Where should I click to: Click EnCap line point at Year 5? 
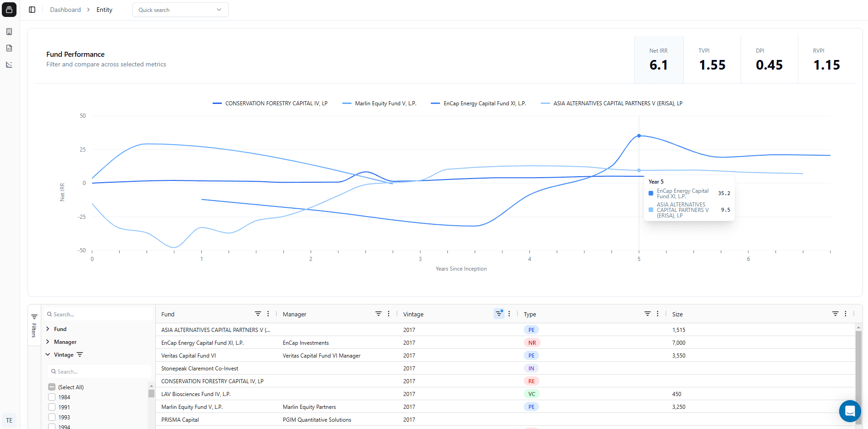click(x=639, y=136)
